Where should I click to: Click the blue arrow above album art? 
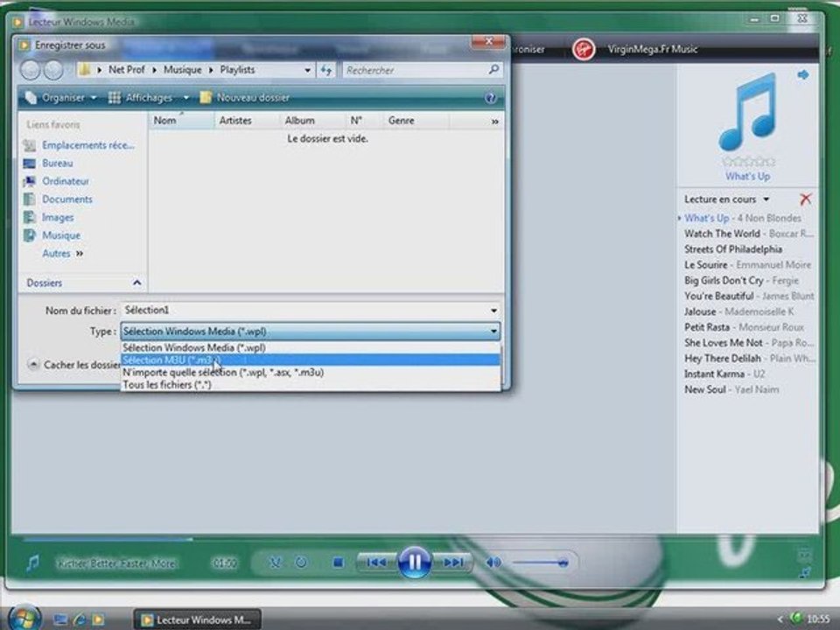(802, 75)
